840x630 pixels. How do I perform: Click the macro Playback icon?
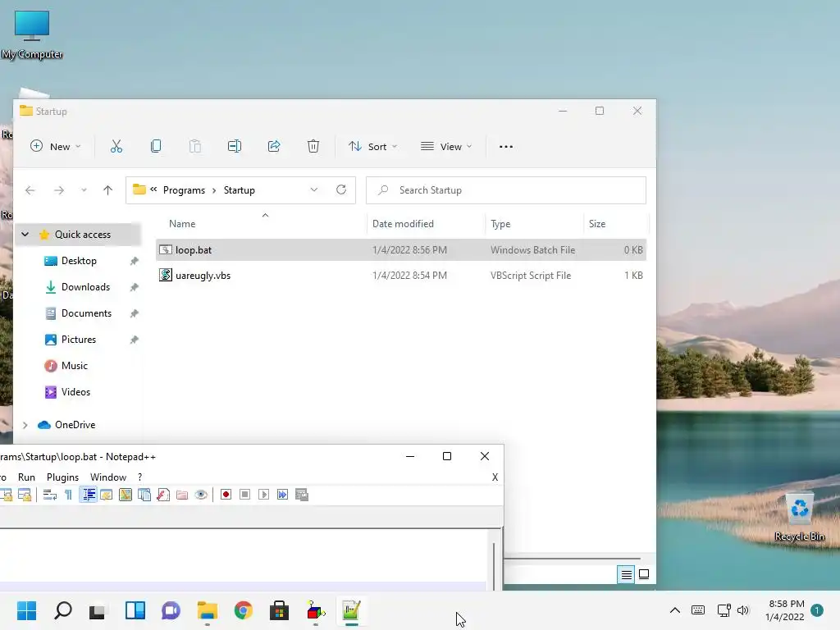[x=263, y=495]
